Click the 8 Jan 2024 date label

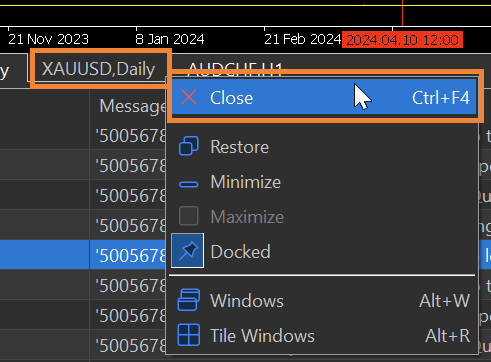pyautogui.click(x=170, y=39)
